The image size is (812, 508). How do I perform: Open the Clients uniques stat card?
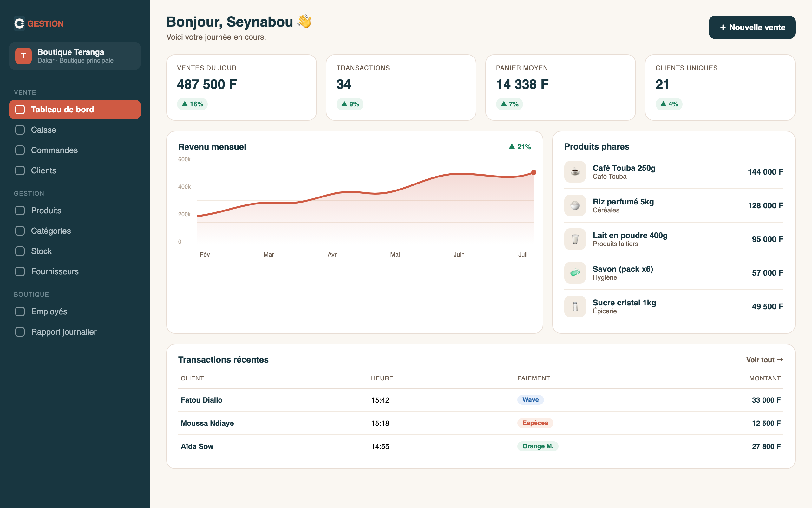720,87
